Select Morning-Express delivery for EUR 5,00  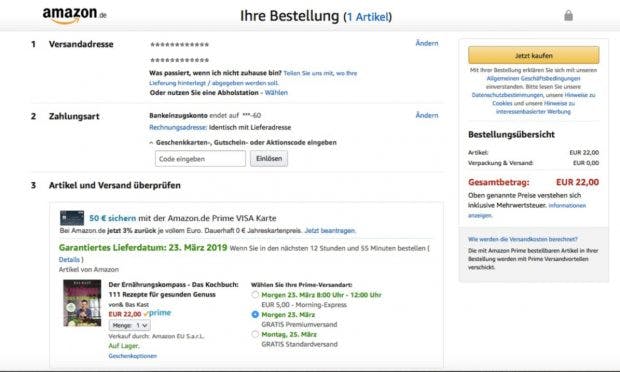pos(255,295)
